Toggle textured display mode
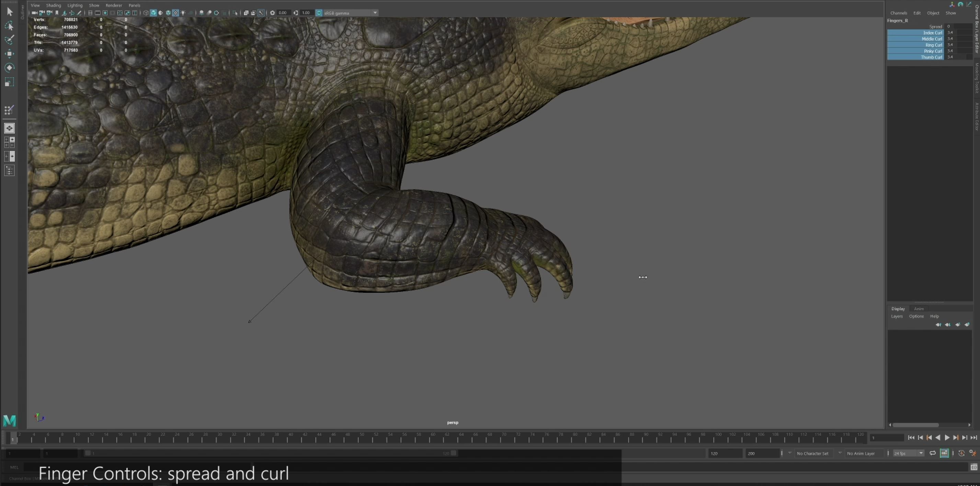The image size is (980, 486). click(x=175, y=13)
